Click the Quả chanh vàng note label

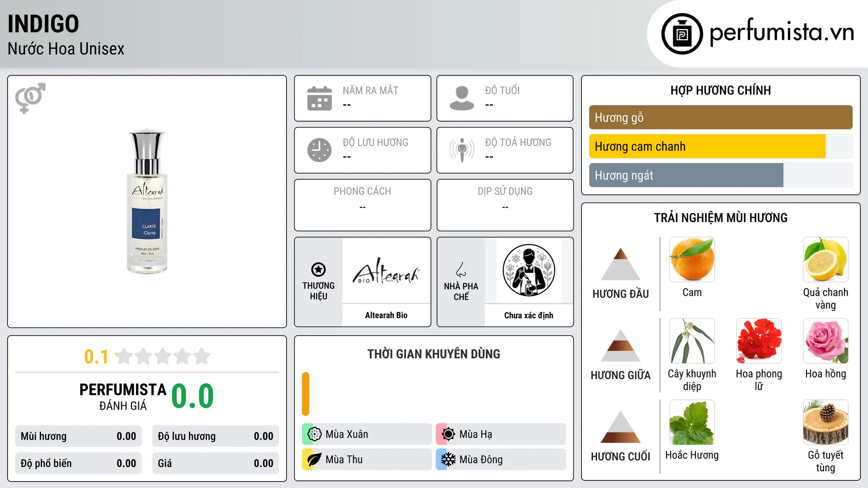(826, 299)
